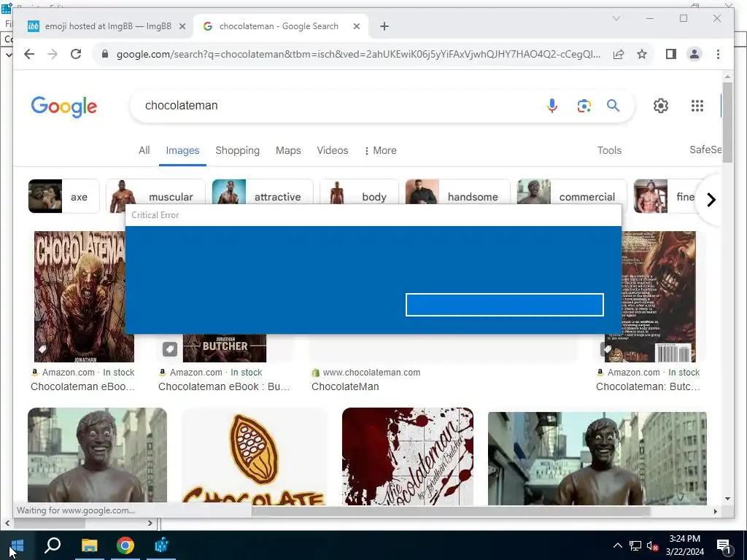Click the Chrome taskbar icon
The image size is (747, 560).
(x=125, y=545)
